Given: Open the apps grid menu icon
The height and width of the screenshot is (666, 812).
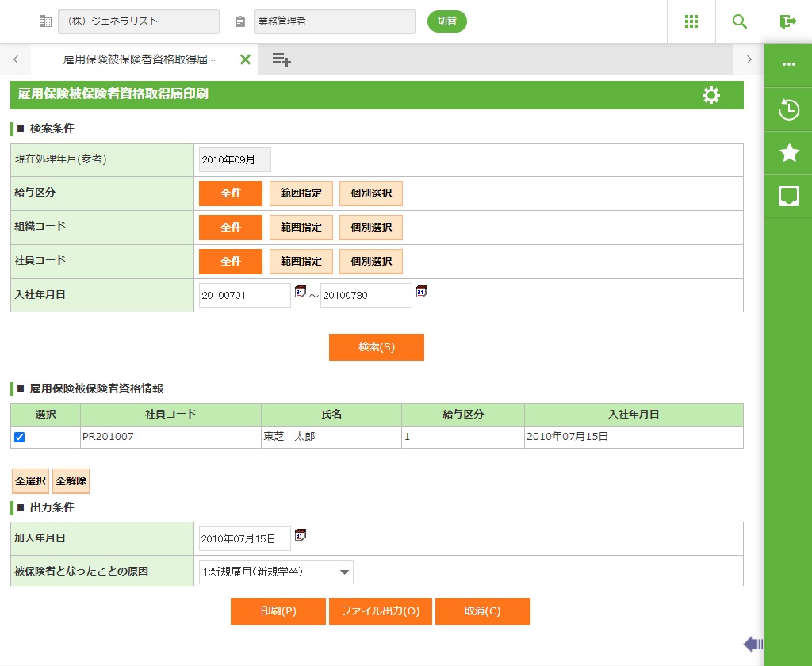Looking at the screenshot, I should [x=691, y=21].
